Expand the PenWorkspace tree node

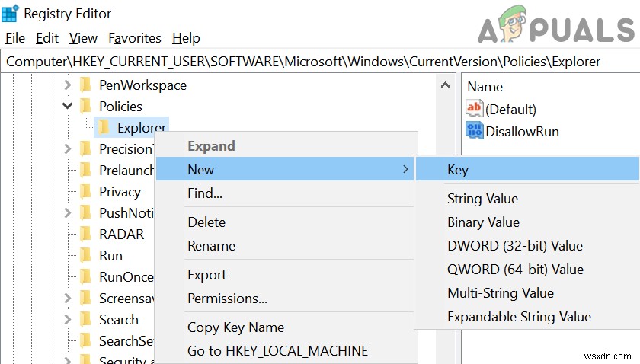[x=68, y=85]
